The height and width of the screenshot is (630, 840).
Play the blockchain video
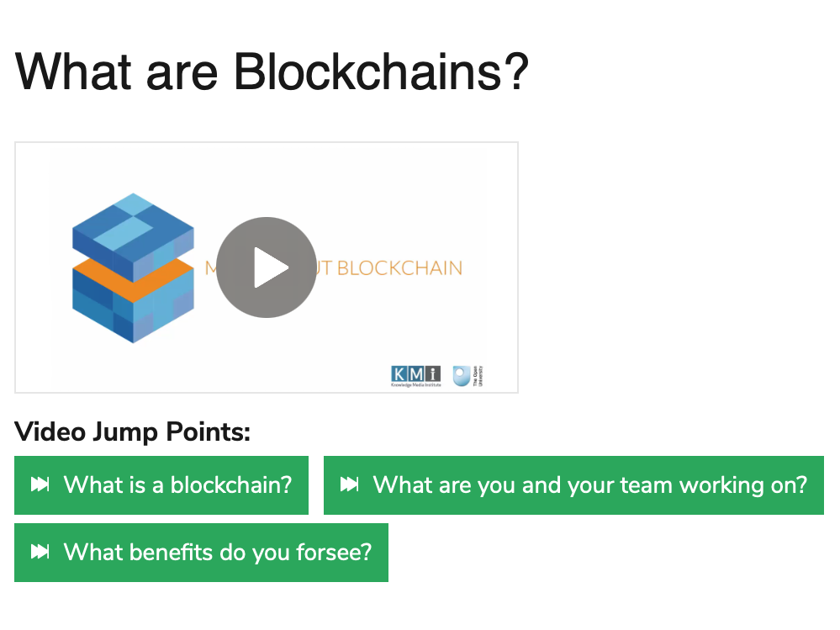pyautogui.click(x=267, y=267)
